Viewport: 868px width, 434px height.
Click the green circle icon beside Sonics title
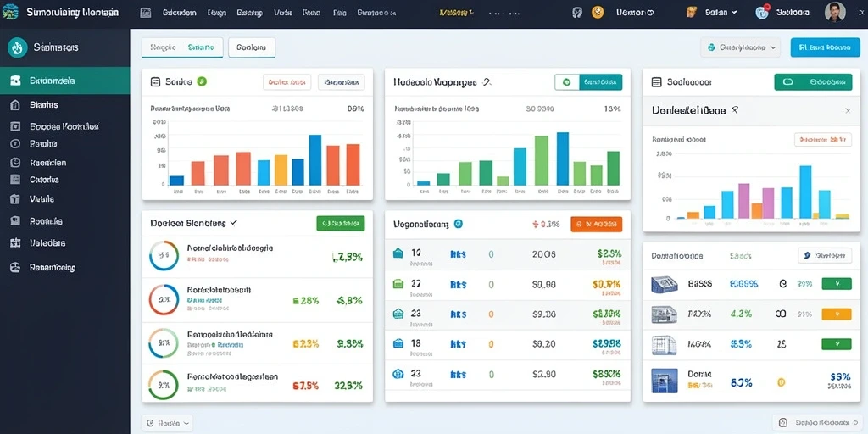point(202,81)
